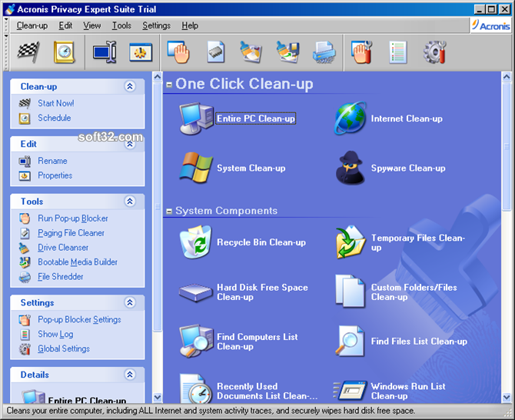Screen dimensions: 515x420
Task: Click the Acronis logo in the menu bar
Action: (x=490, y=25)
